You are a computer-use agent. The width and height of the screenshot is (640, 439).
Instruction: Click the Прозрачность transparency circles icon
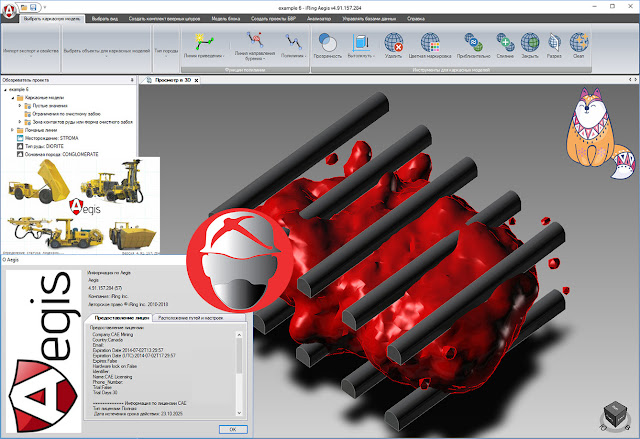click(327, 42)
